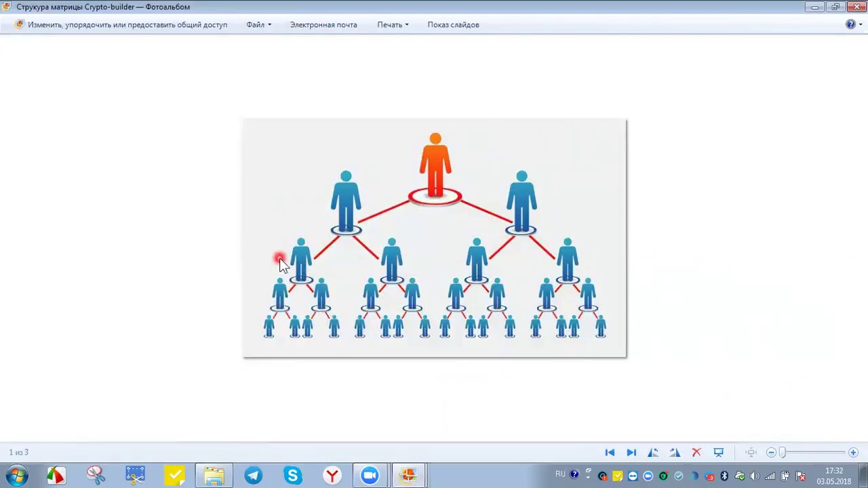Open the Файл dropdown menu
This screenshot has height=488, width=868.
click(258, 24)
